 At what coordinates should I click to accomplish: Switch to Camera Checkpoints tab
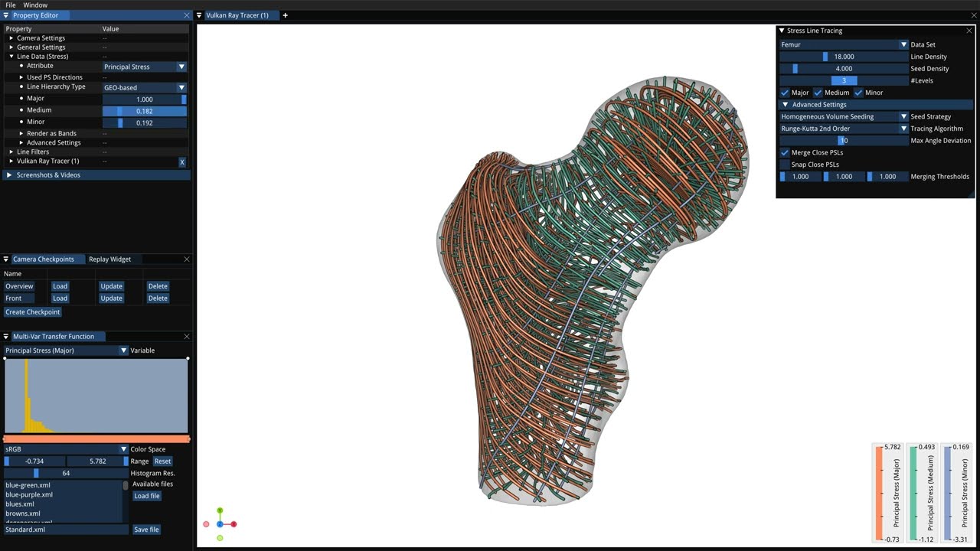click(x=43, y=259)
